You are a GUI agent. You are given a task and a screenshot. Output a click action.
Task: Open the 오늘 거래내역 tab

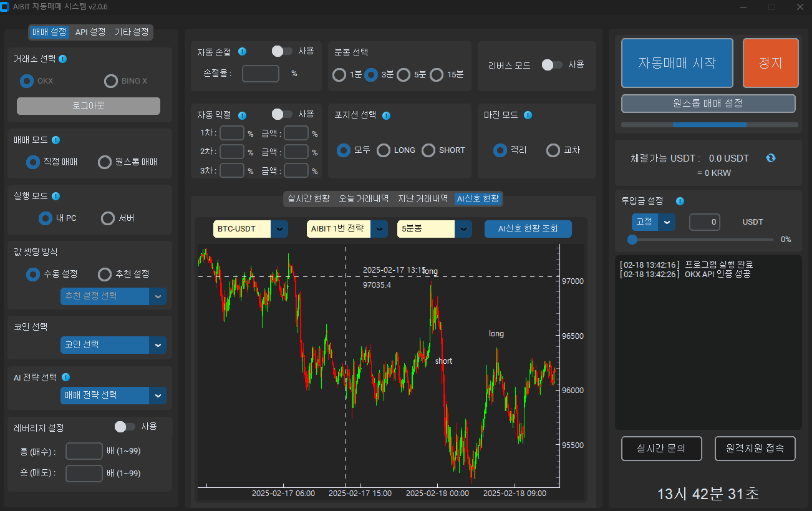[364, 198]
